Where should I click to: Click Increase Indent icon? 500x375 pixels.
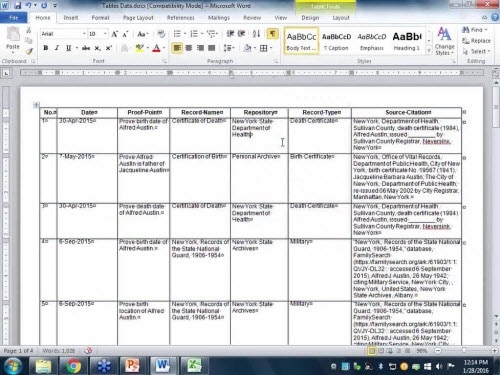pyautogui.click(x=242, y=34)
